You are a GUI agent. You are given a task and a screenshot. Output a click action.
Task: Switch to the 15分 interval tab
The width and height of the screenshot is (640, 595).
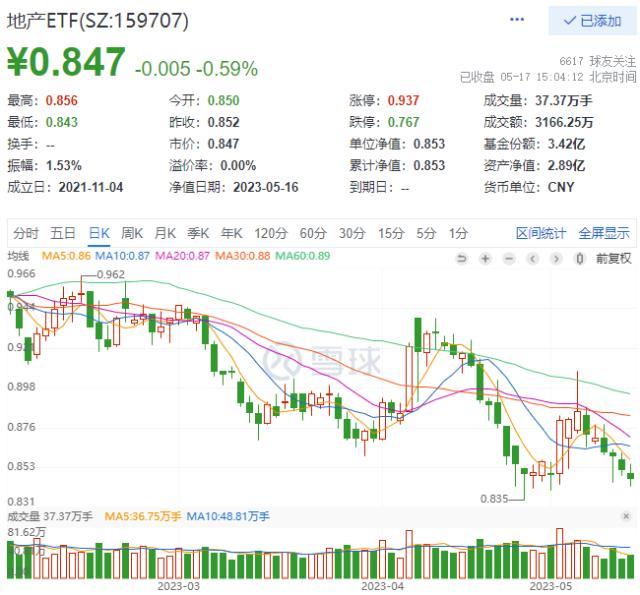click(x=391, y=233)
